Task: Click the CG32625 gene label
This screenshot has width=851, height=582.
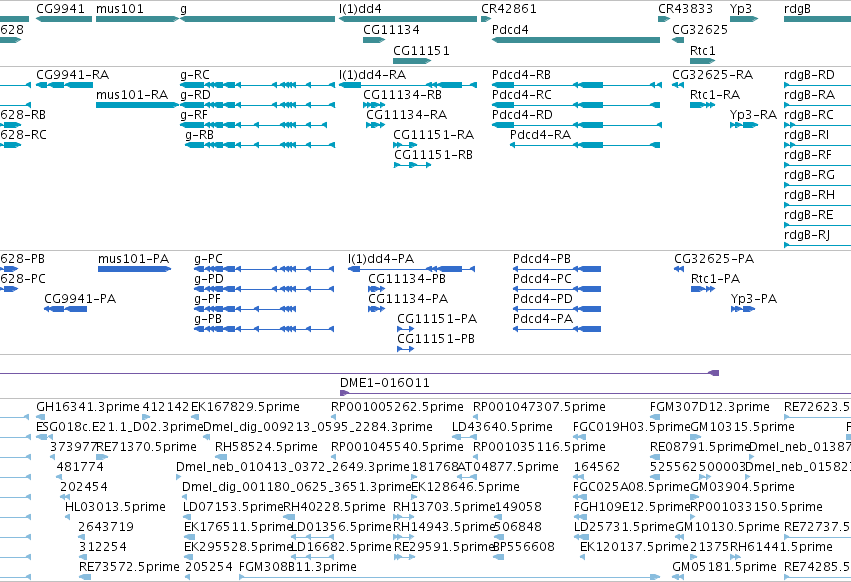Action: point(700,29)
